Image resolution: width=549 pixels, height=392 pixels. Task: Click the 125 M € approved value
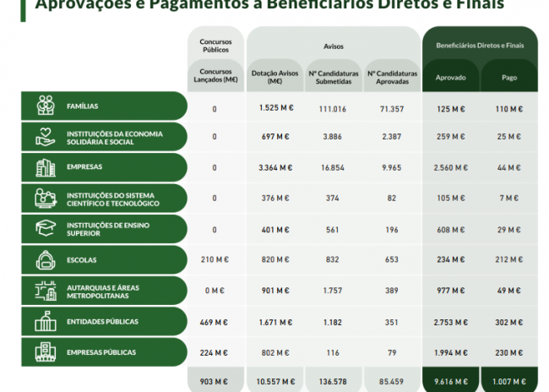(x=451, y=109)
